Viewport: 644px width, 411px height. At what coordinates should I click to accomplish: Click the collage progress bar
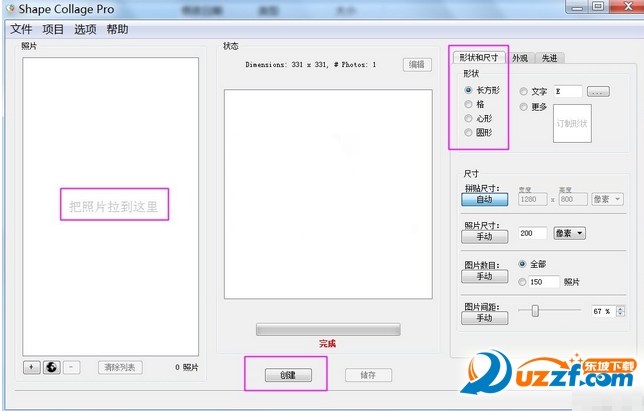click(328, 329)
